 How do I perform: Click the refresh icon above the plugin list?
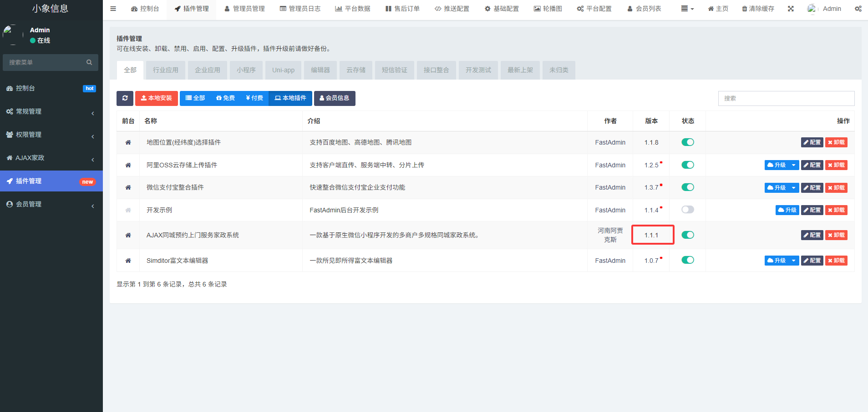(x=125, y=98)
